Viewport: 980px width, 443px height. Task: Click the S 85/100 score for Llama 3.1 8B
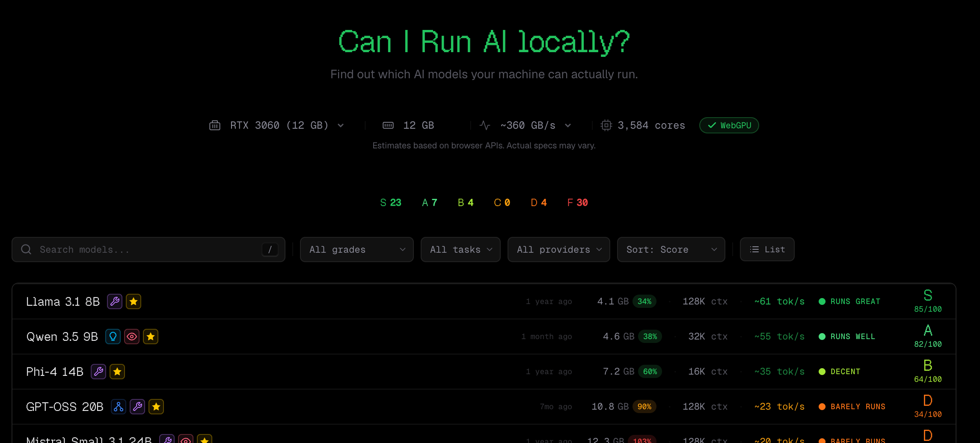click(928, 301)
